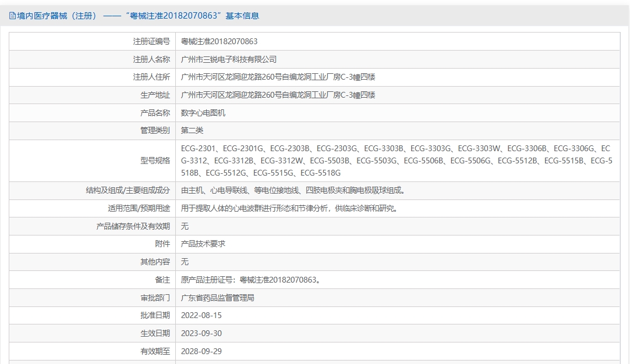Select the attachment value 产品技术要求
The height and width of the screenshot is (364, 630).
(x=203, y=244)
